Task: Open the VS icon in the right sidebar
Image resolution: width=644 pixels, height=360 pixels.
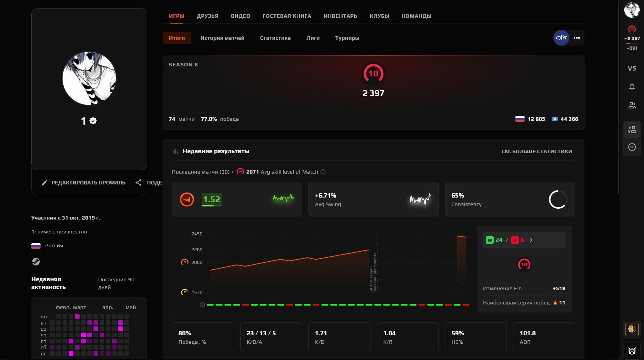Action: point(632,68)
